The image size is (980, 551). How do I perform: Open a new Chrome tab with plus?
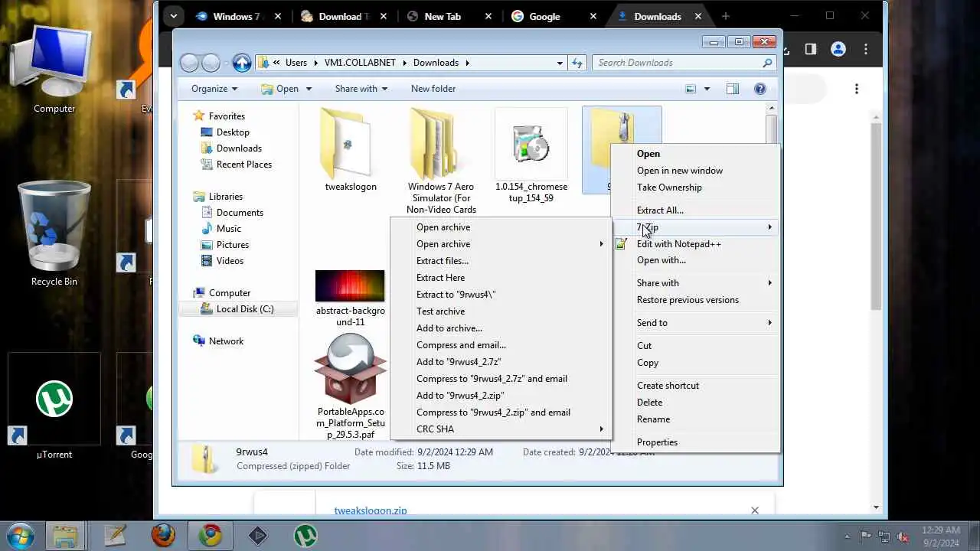tap(725, 16)
